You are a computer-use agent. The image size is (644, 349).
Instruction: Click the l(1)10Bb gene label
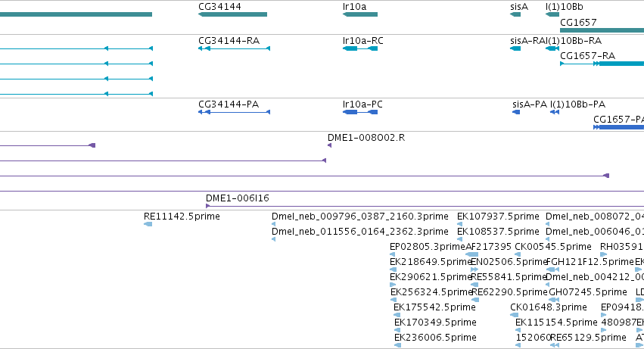(x=564, y=7)
